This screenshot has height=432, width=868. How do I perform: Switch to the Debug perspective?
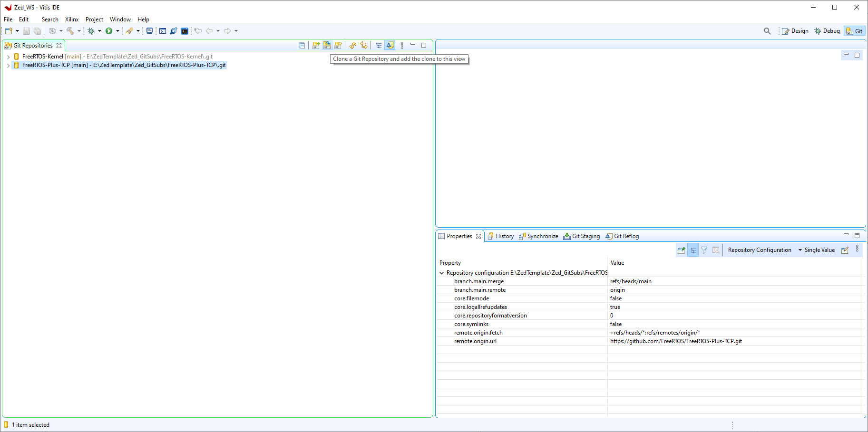pos(827,31)
